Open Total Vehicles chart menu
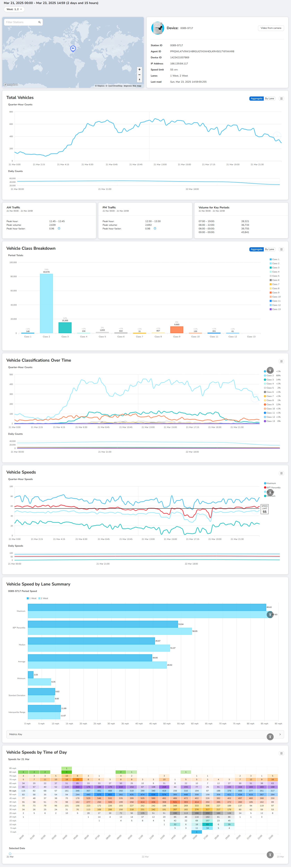Image resolution: width=291 pixels, height=868 pixels. (281, 98)
